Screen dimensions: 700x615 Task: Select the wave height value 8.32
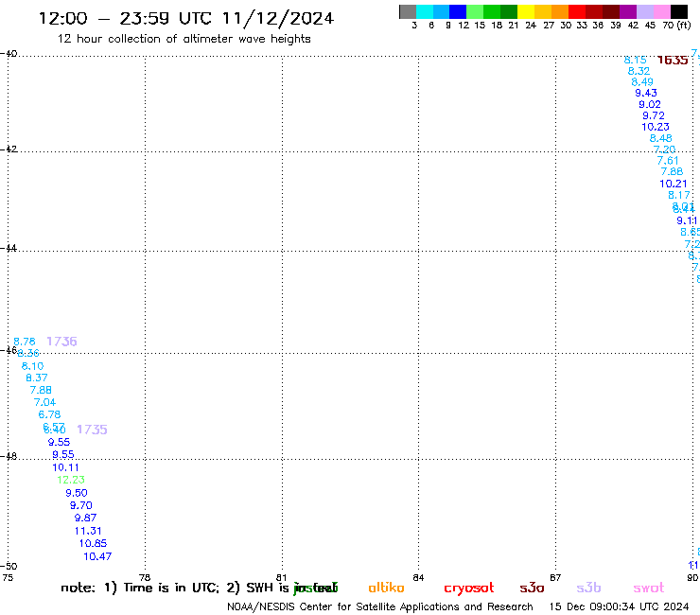pyautogui.click(x=639, y=71)
